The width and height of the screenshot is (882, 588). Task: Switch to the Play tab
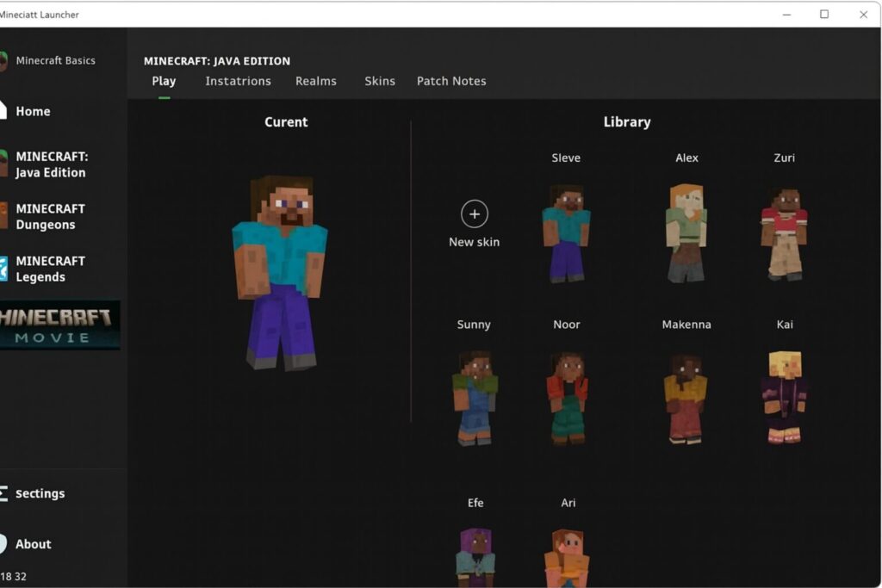164,81
